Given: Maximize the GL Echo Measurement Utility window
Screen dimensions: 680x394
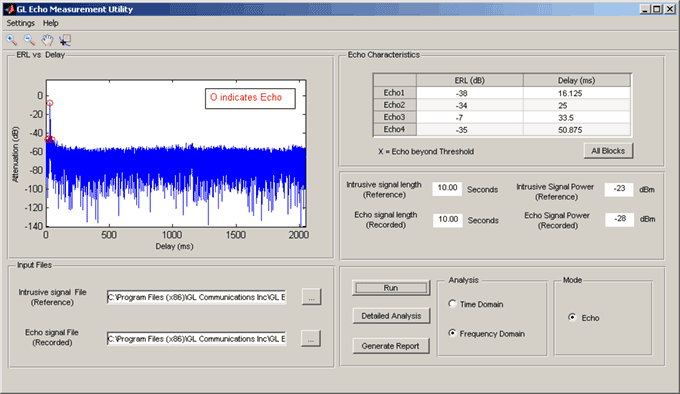Looking at the screenshot, I should click(657, 9).
